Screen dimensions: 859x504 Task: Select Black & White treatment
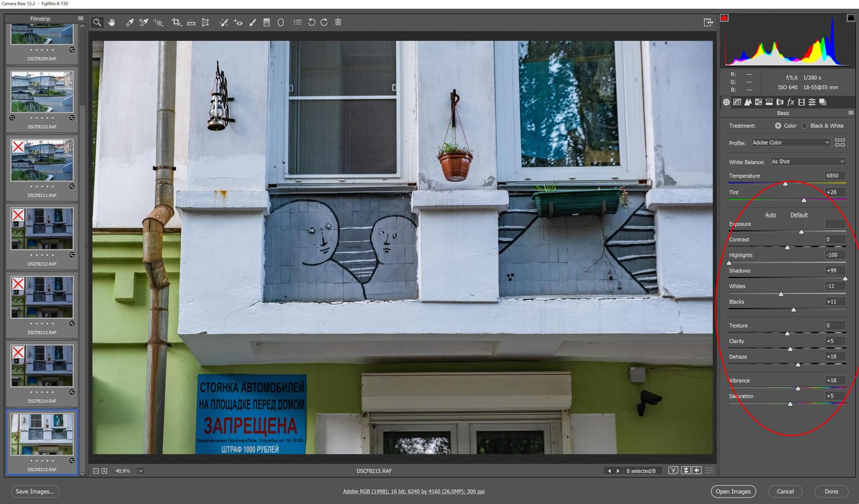pos(804,126)
